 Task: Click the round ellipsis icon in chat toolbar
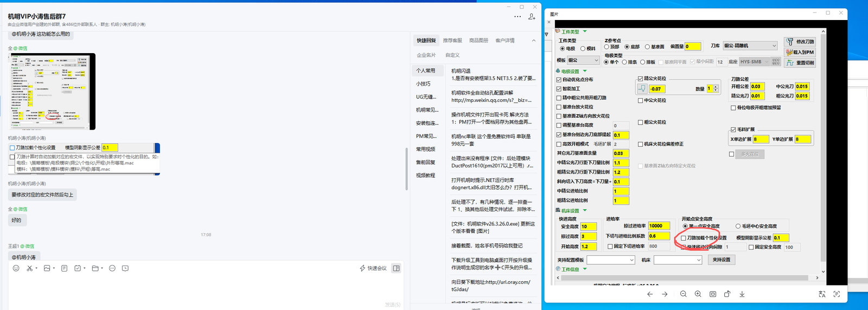112,268
